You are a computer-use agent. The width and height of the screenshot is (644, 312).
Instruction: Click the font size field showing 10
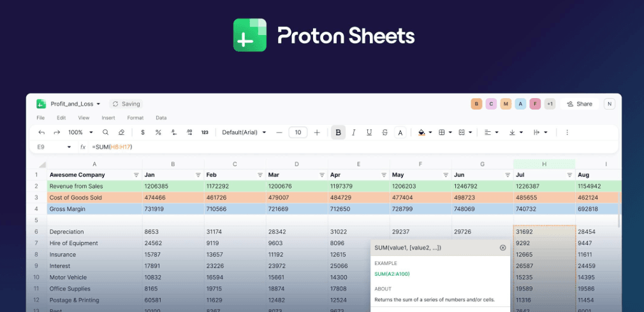[298, 132]
